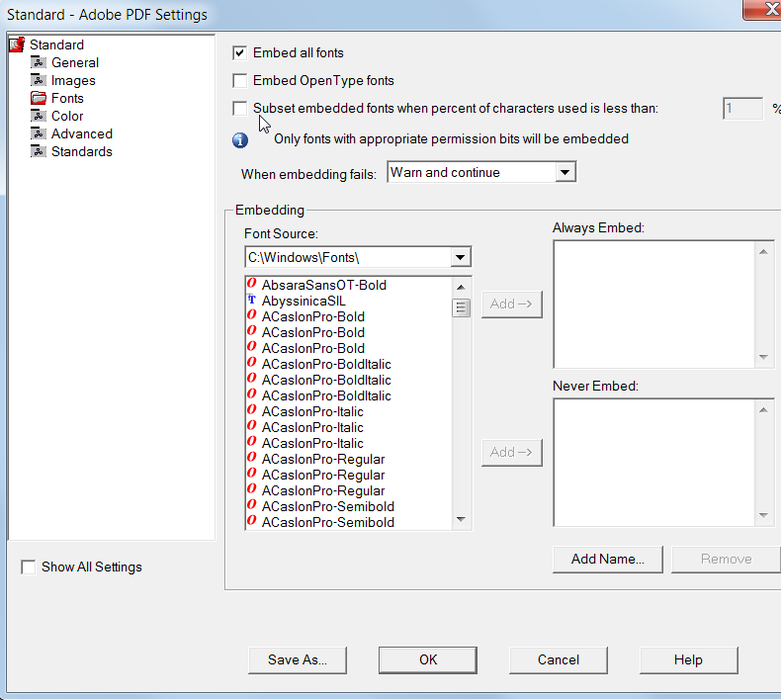
Task: Click Never Embed list scroll up arrow
Action: tap(763, 410)
